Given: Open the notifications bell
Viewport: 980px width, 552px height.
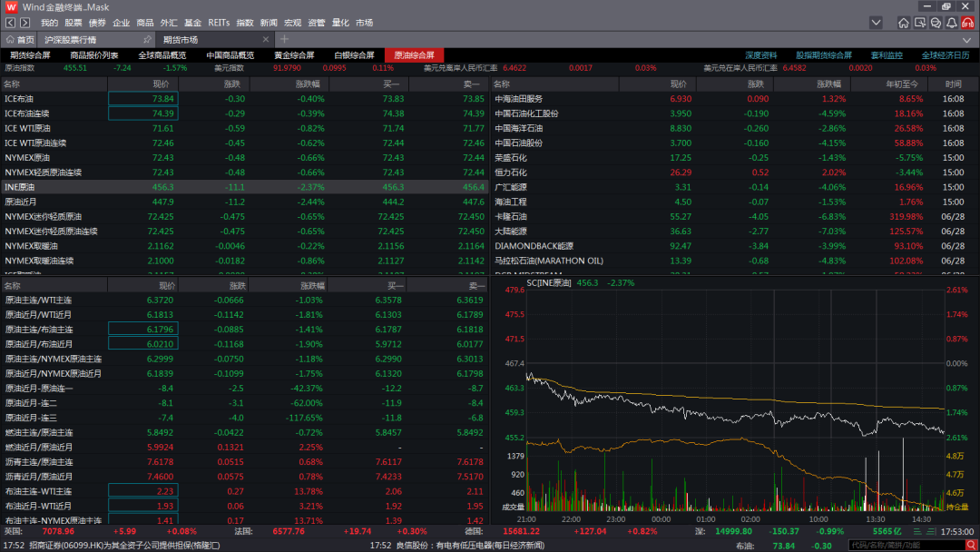Looking at the screenshot, I should [951, 23].
